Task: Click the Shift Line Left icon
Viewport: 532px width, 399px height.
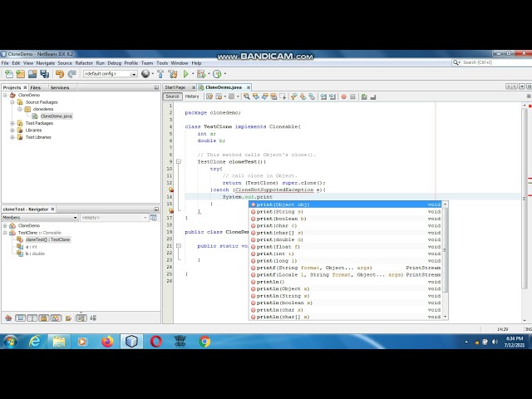Action: (323, 96)
